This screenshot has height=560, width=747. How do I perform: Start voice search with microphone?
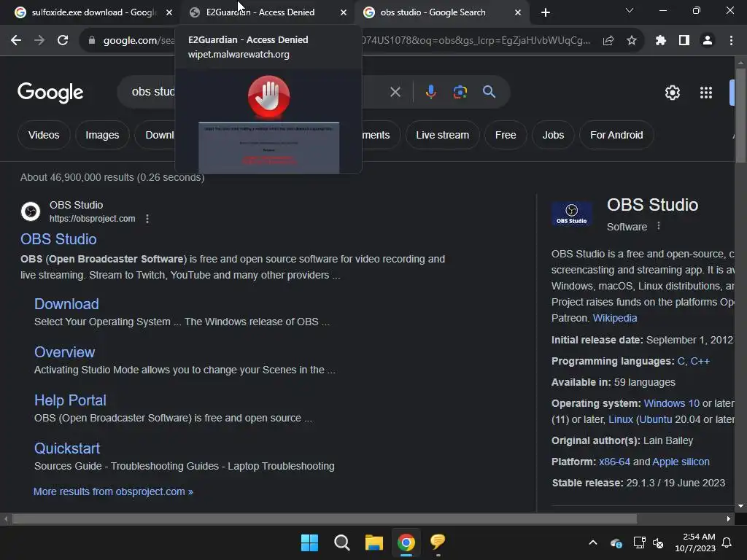(430, 92)
